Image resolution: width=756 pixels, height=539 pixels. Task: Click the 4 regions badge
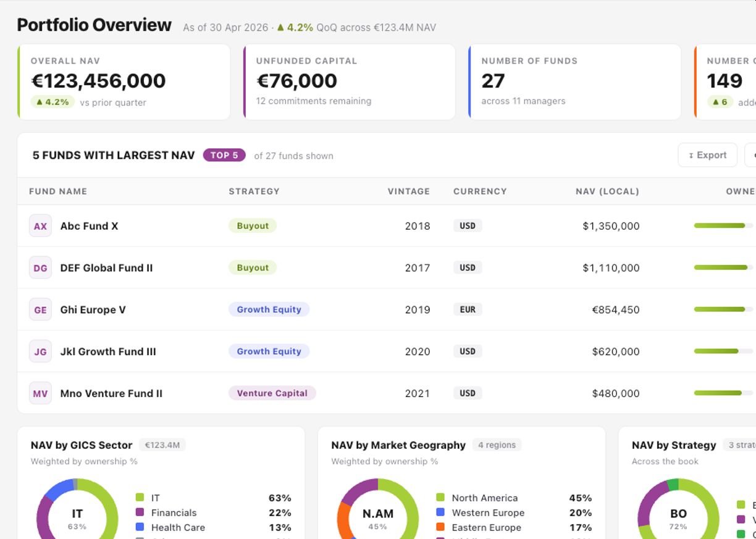tap(497, 445)
